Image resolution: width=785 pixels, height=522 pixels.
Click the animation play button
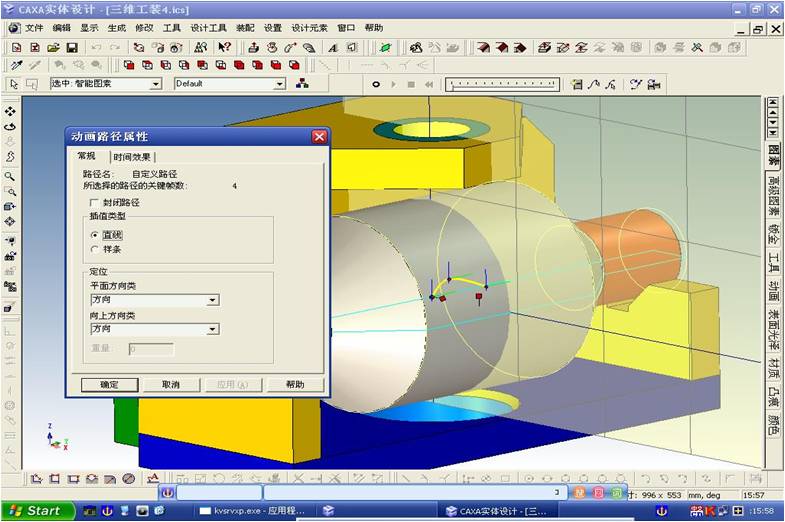[394, 85]
